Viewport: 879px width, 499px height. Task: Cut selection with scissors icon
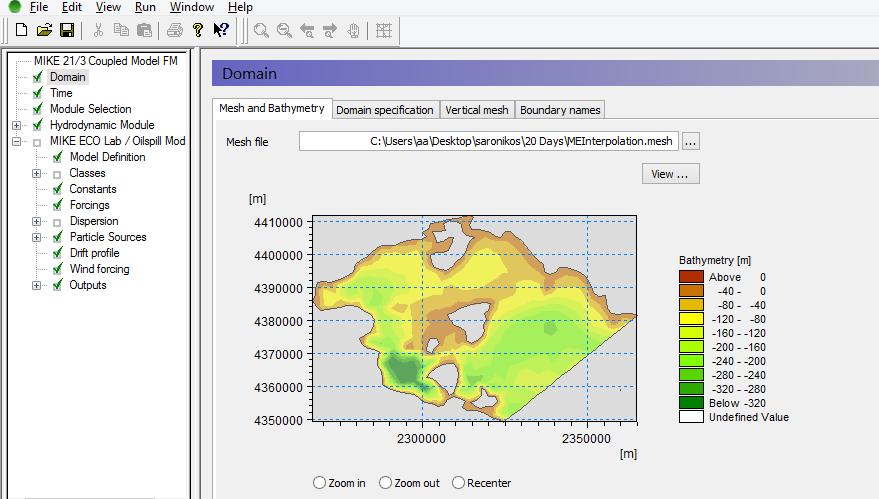tap(98, 30)
